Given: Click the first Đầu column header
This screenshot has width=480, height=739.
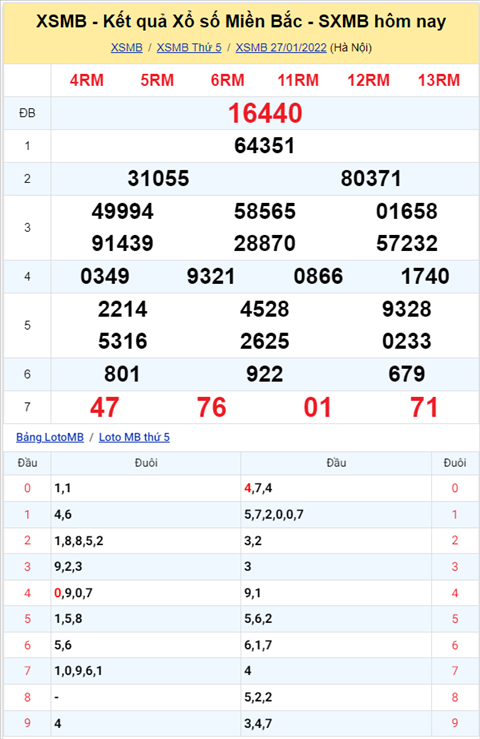Looking at the screenshot, I should (27, 463).
